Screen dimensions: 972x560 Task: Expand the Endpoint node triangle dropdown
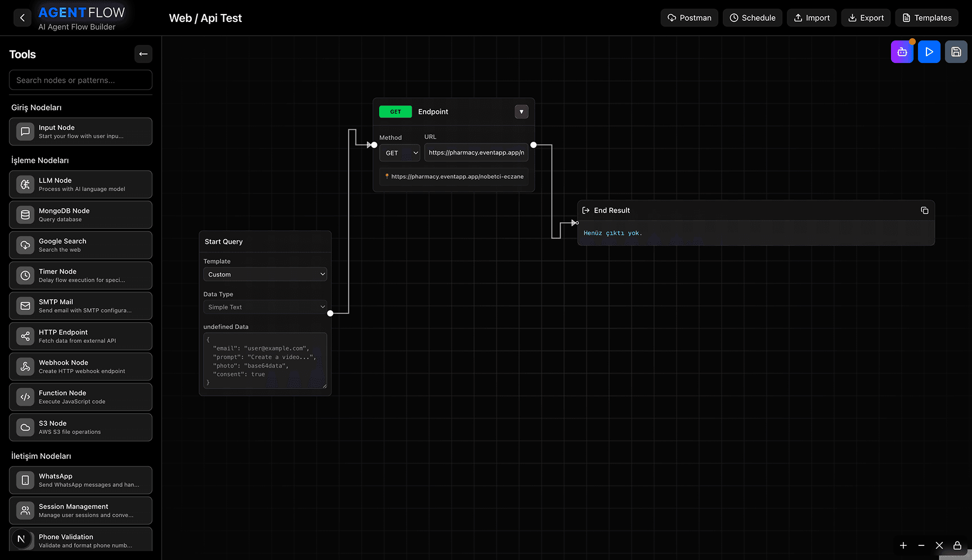tap(521, 111)
